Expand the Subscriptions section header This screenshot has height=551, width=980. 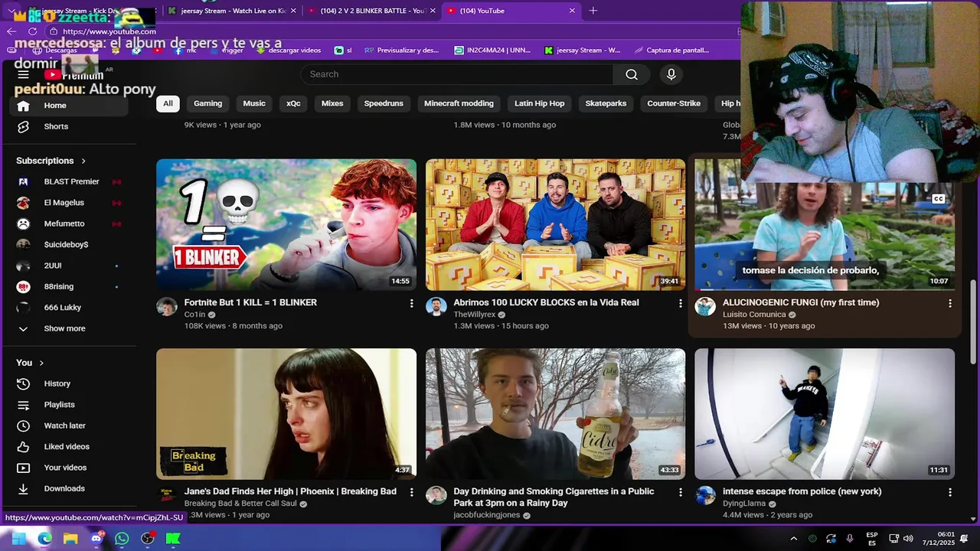click(51, 161)
